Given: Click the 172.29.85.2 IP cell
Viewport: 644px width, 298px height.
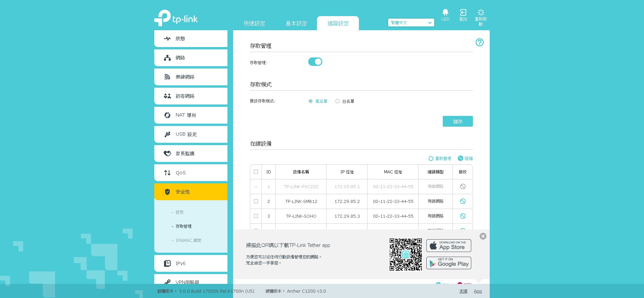Looking at the screenshot, I should [x=347, y=201].
